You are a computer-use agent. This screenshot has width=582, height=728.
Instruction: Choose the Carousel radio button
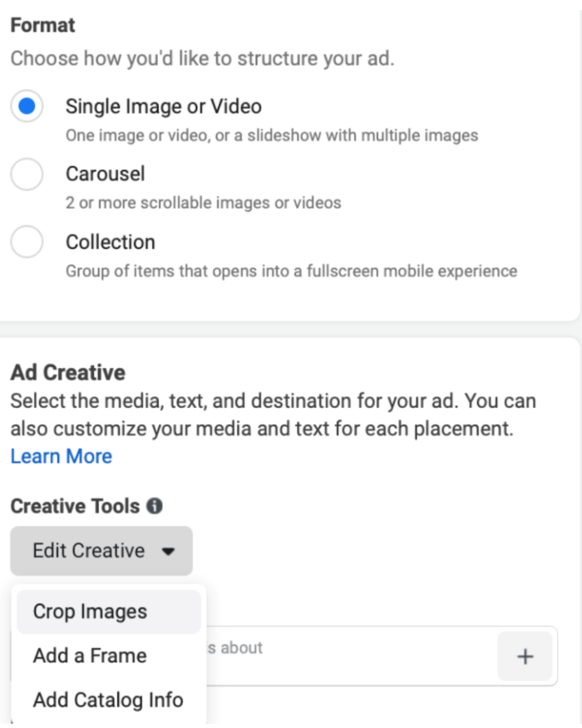pyautogui.click(x=27, y=175)
